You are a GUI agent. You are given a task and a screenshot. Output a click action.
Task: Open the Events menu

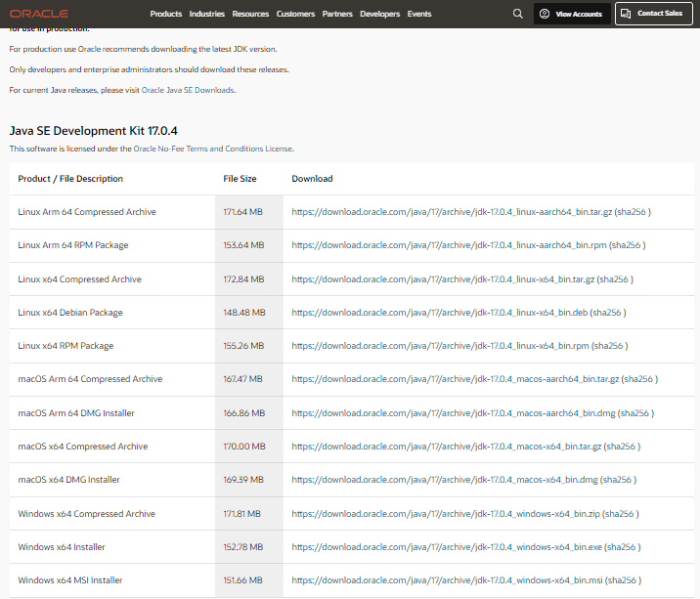pos(419,14)
